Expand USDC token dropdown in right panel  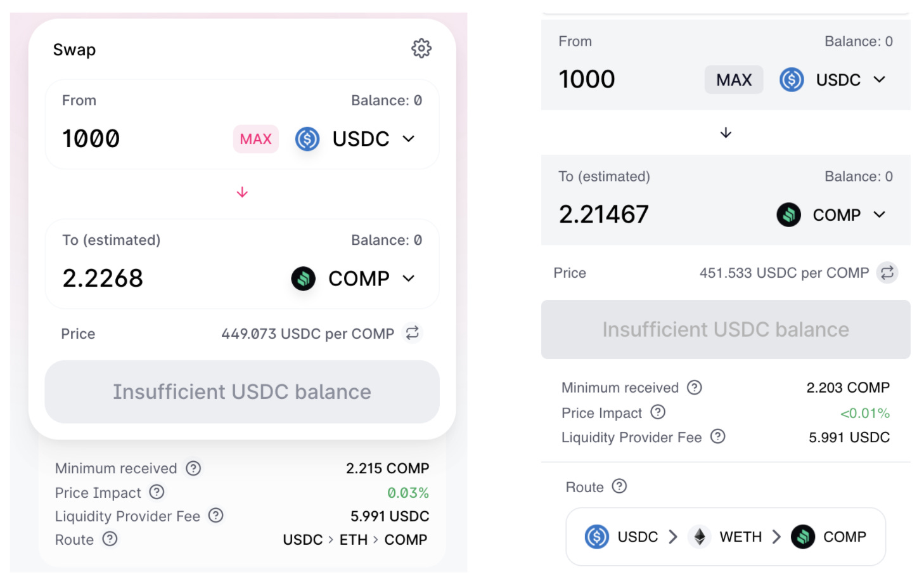pyautogui.click(x=833, y=80)
